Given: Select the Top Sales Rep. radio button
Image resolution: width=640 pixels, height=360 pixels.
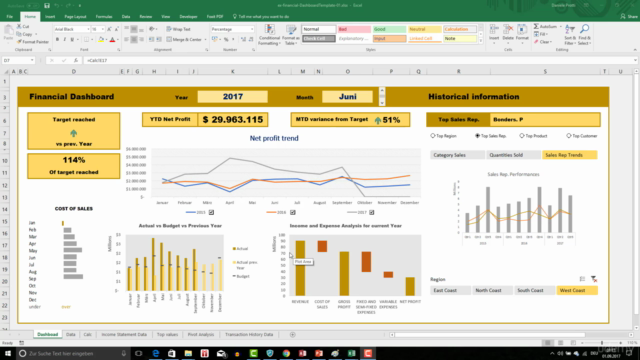Looking at the screenshot, I should click(478, 136).
